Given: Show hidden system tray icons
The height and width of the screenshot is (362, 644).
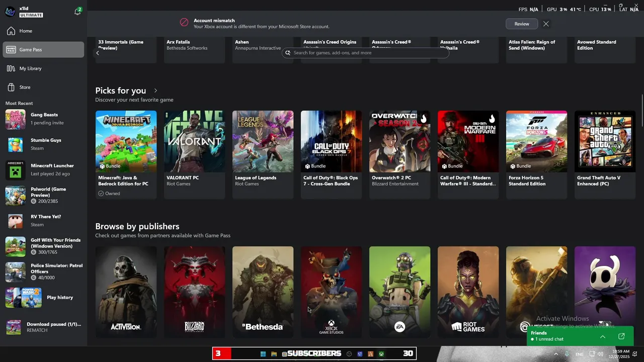Looking at the screenshot, I should (556, 354).
